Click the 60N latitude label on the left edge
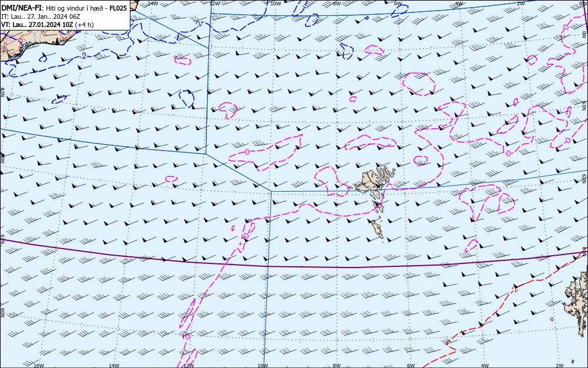 (2, 313)
